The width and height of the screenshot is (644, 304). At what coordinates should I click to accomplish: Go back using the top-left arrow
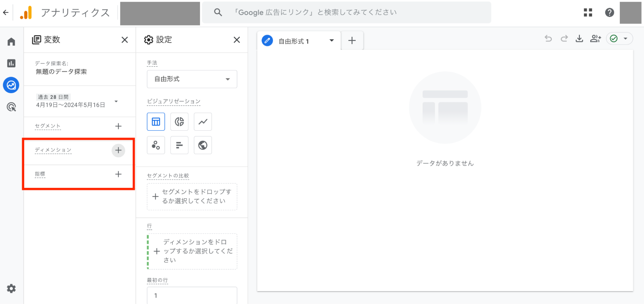(x=6, y=13)
